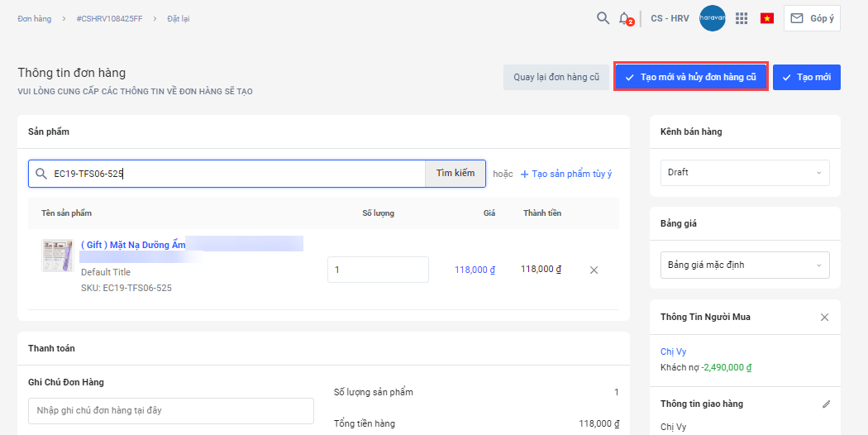
Task: Remove the Gift product line item
Action: [x=594, y=270]
